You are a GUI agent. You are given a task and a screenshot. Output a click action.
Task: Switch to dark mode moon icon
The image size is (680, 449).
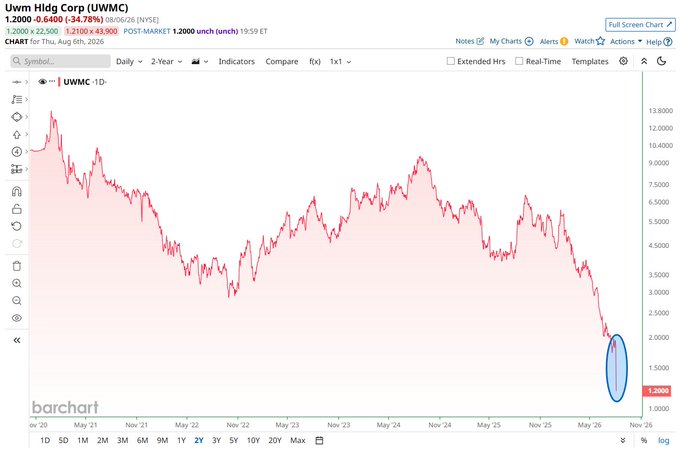click(661, 61)
